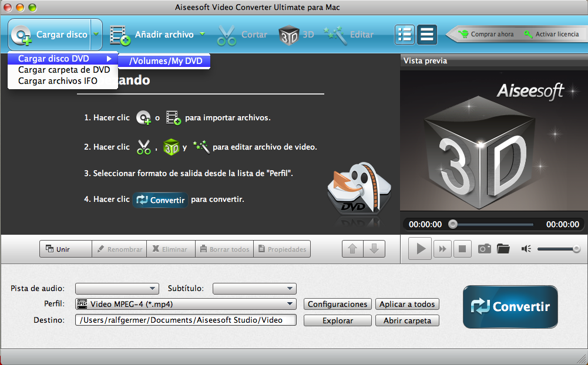Screen dimensions: 588x365
Task: Open the Pista de audio dropdown
Action: tap(117, 289)
